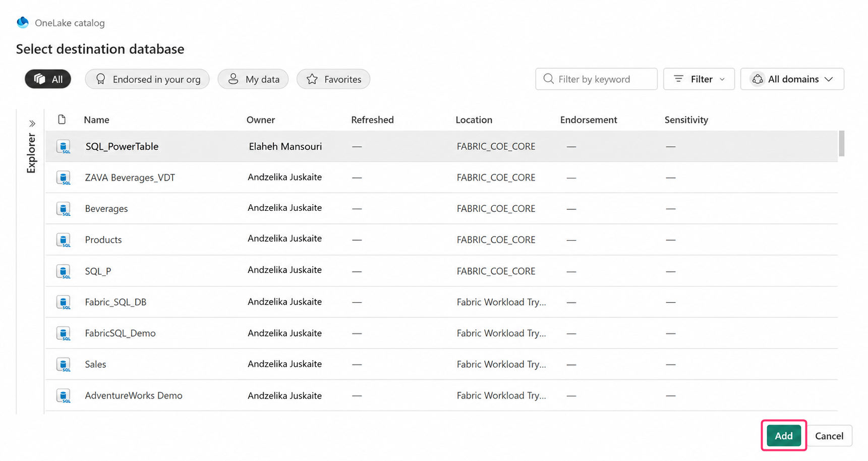Click the file type column header icon
The height and width of the screenshot is (461, 868).
point(62,120)
